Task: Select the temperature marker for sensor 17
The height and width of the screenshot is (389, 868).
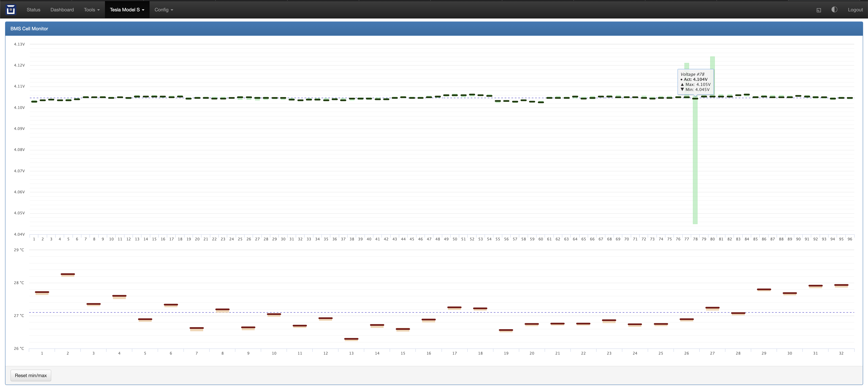Action: pyautogui.click(x=454, y=307)
